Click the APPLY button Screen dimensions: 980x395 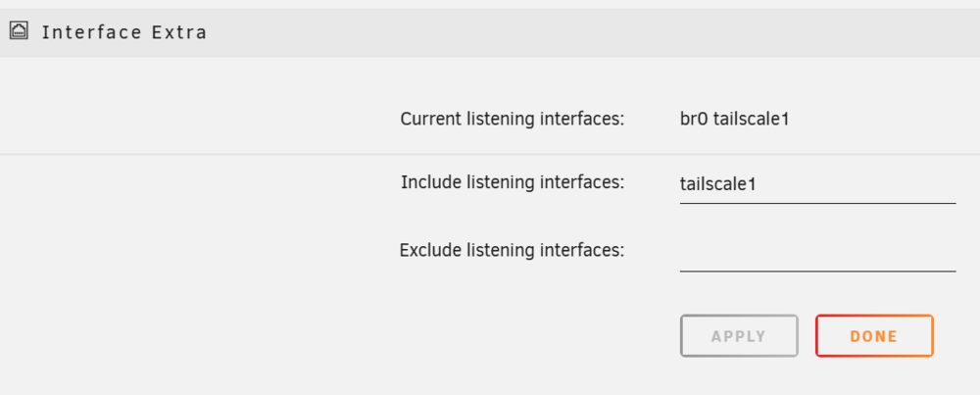coord(739,336)
